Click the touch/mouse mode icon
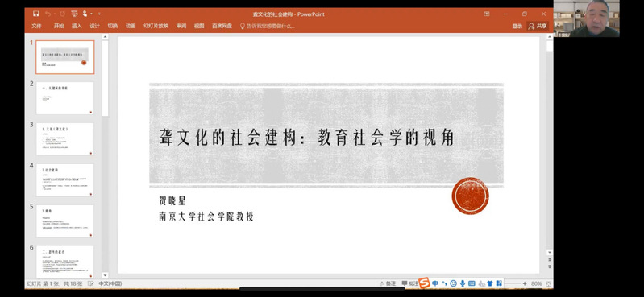The width and height of the screenshot is (644, 297). (85, 14)
